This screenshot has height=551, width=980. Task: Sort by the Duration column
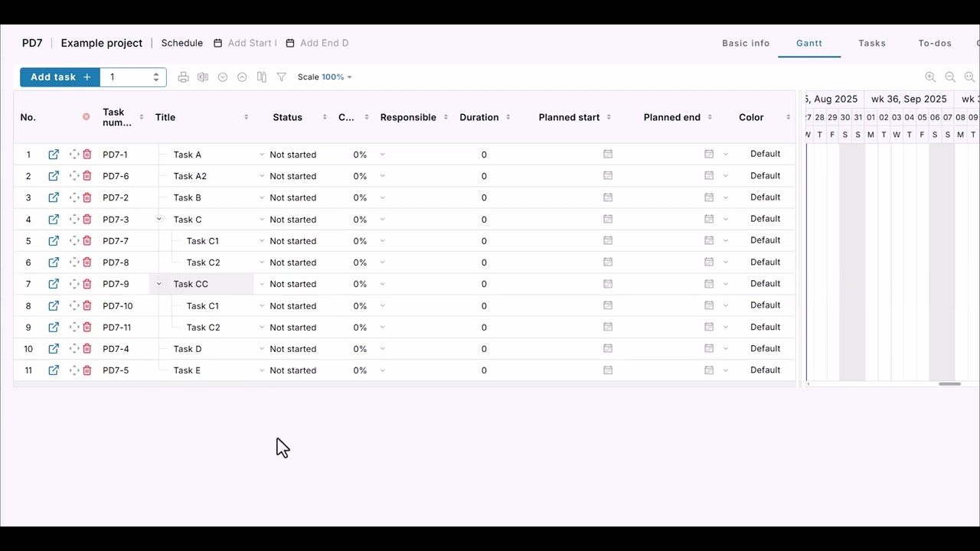coord(508,117)
